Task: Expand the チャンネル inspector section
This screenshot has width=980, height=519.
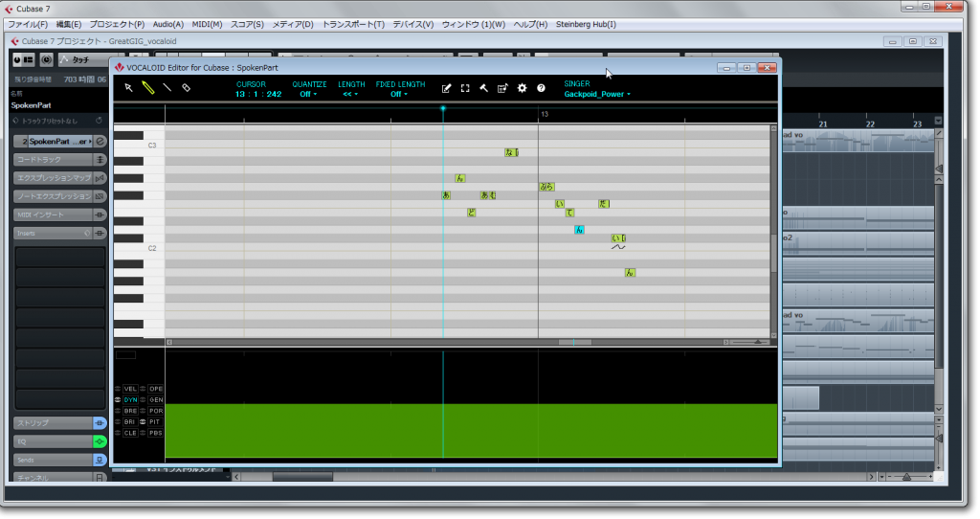Action: pos(54,478)
